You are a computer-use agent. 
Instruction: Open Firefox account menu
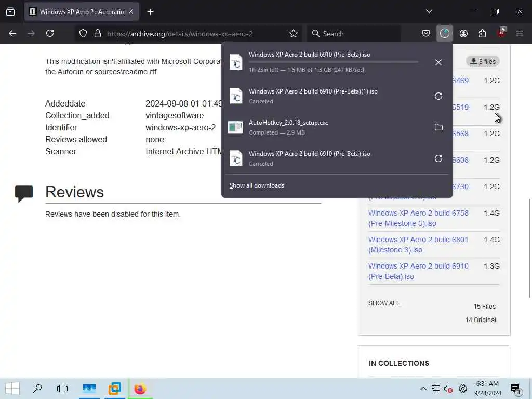coord(463,33)
